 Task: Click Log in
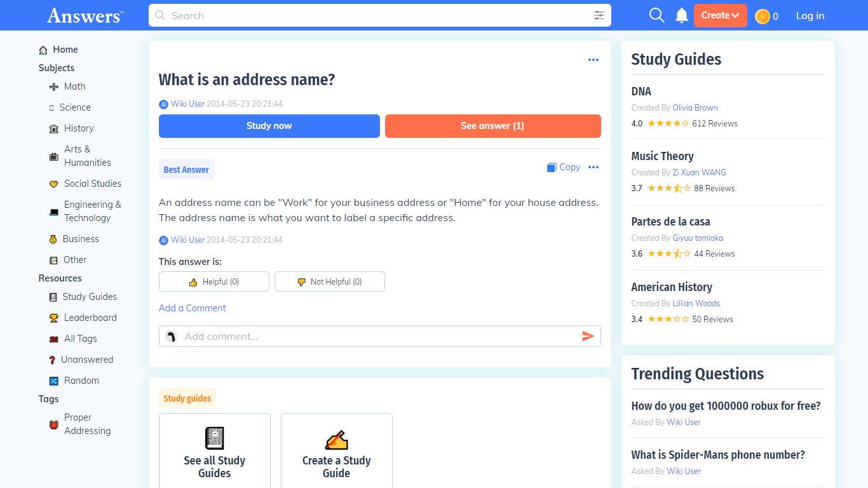[x=810, y=16]
